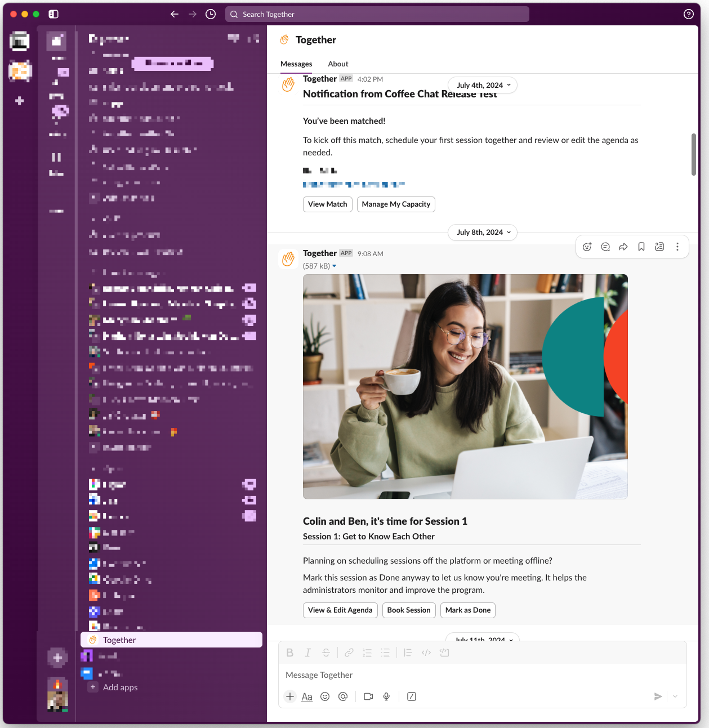Insert a link in composer
Screen dimensions: 709x728
349,653
